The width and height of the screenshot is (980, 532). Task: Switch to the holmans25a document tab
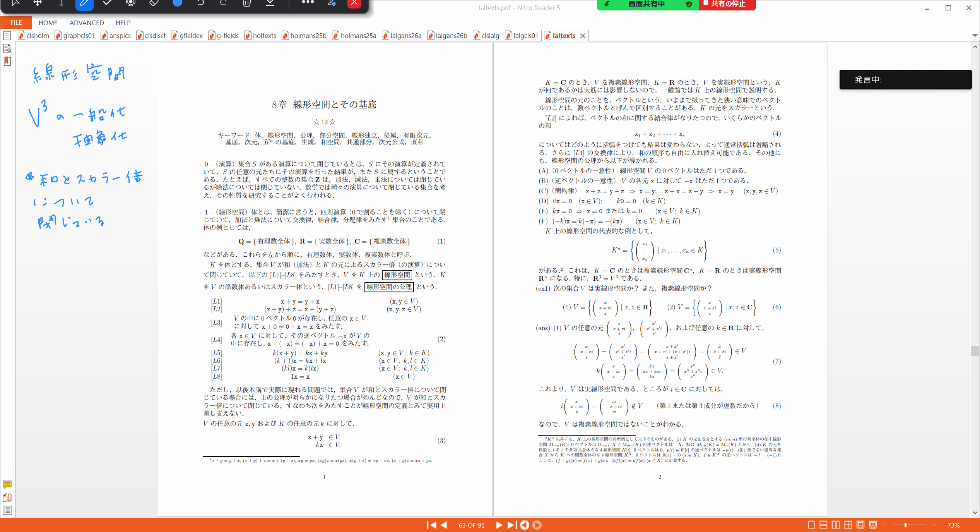(x=354, y=36)
